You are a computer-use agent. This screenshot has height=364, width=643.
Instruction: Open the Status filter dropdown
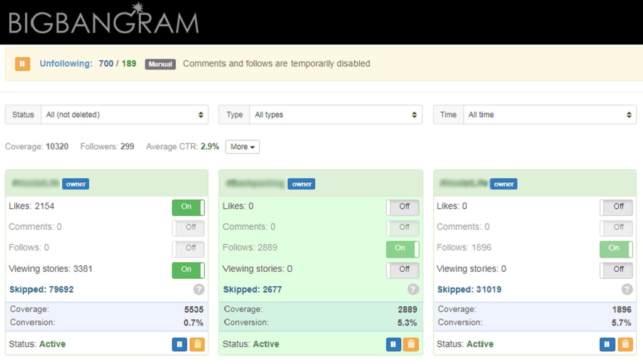point(125,115)
